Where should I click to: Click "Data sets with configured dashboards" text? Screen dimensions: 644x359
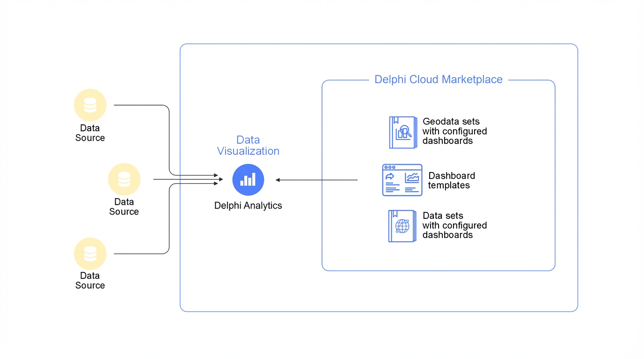tap(454, 225)
